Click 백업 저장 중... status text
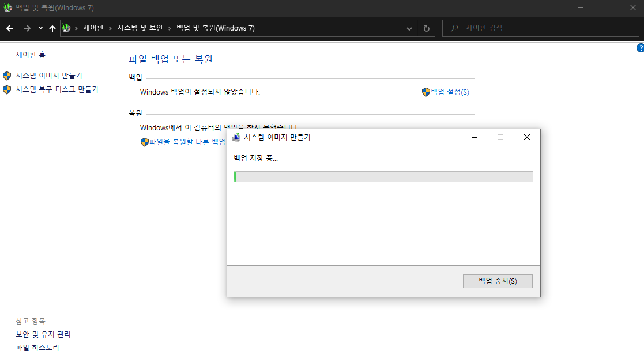 pos(255,158)
